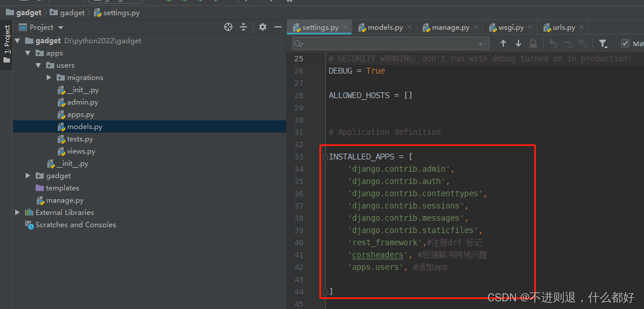Click select all occurrences icon
Viewport: 644px width, 309px height.
click(583, 43)
